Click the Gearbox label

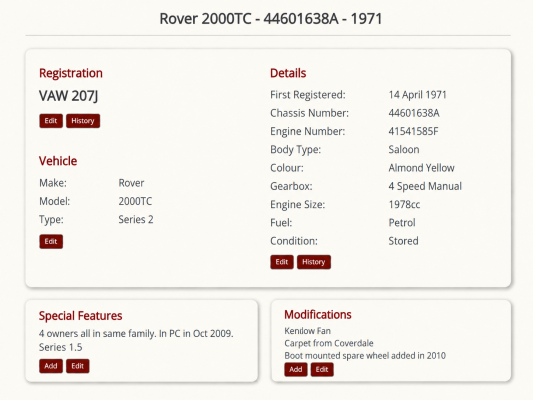[291, 187]
